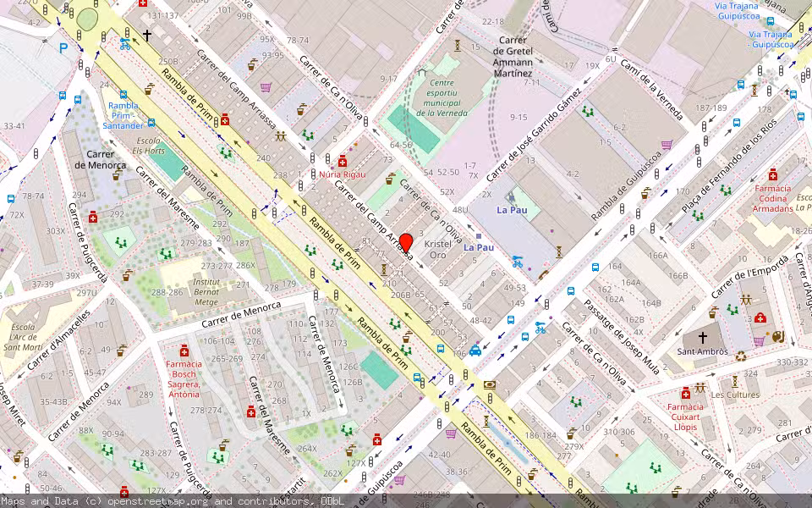The image size is (812, 508).
Task: Click the "Farmàcia Codina Armadans" label
Action: point(773,198)
